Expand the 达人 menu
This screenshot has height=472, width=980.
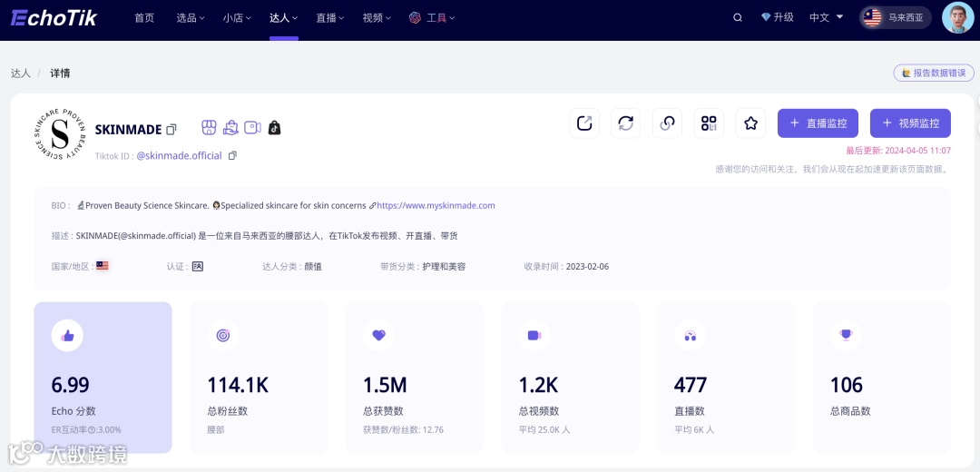tap(284, 18)
